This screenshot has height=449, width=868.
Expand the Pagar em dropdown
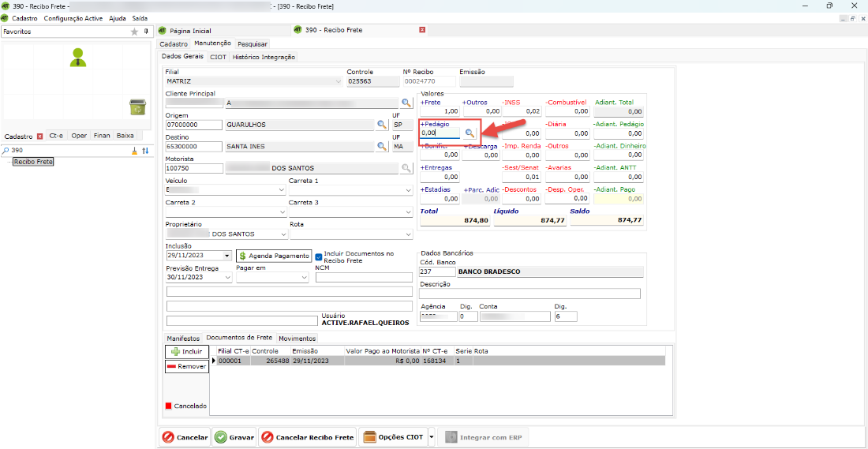click(304, 278)
